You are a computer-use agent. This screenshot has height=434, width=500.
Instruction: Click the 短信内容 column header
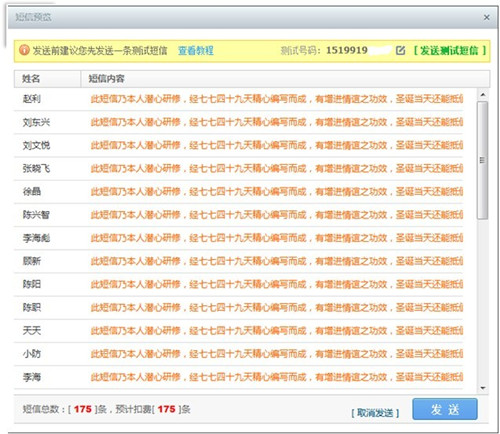tap(285, 79)
